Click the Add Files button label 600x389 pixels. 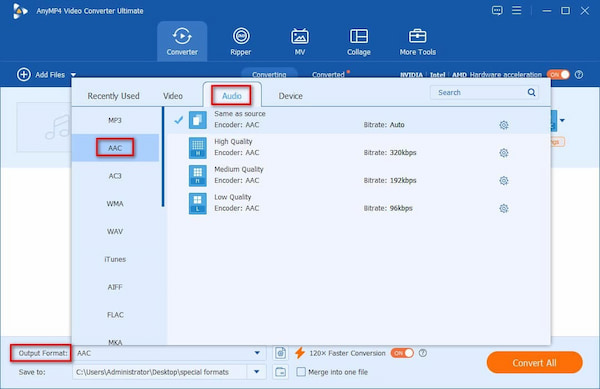pos(50,75)
